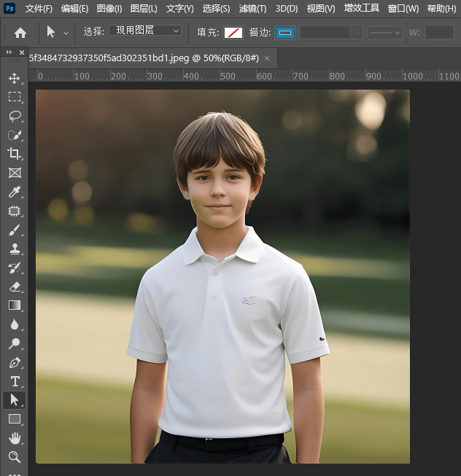The height and width of the screenshot is (476, 461).
Task: Click the Photoshop Ps logo icon
Action: pos(9,8)
